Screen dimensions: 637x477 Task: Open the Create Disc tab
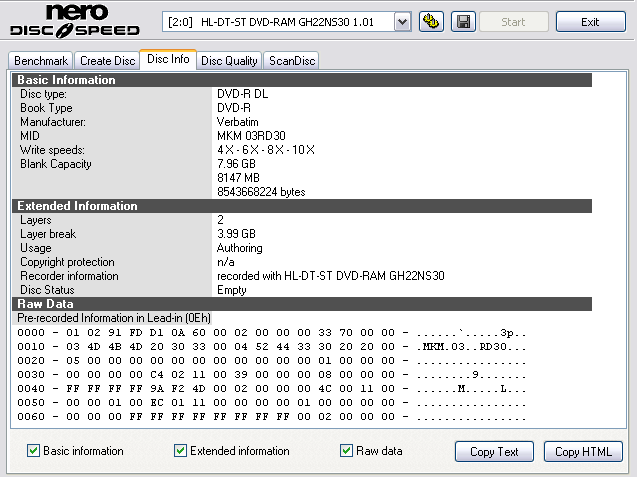(108, 61)
